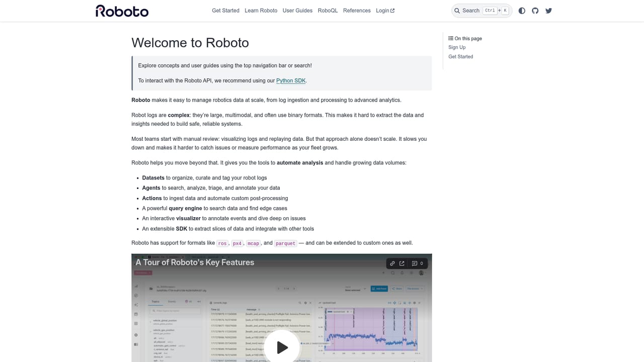Open the Learn Roboto nav item
Image resolution: width=644 pixels, height=362 pixels.
tap(261, 11)
